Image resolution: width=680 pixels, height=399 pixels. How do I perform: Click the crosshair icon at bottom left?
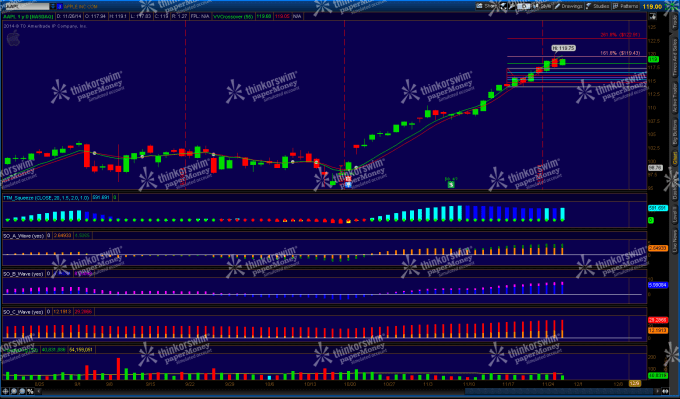pyautogui.click(x=7, y=391)
